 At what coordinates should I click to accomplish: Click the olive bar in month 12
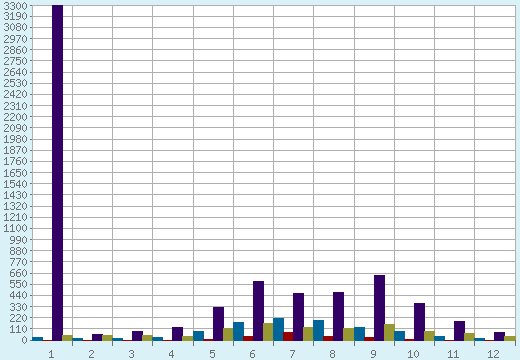tap(510, 338)
